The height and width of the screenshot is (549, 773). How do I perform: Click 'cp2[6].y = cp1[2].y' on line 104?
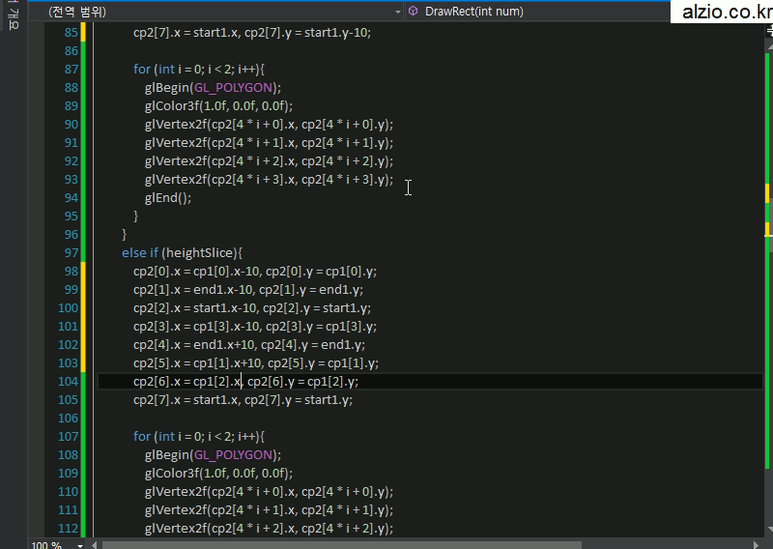[303, 381]
